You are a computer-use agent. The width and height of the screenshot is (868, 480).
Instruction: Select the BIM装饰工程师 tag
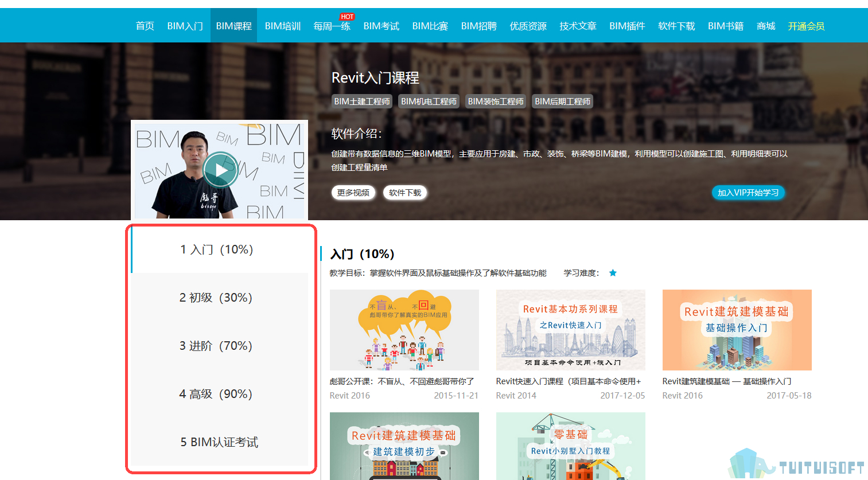[496, 102]
